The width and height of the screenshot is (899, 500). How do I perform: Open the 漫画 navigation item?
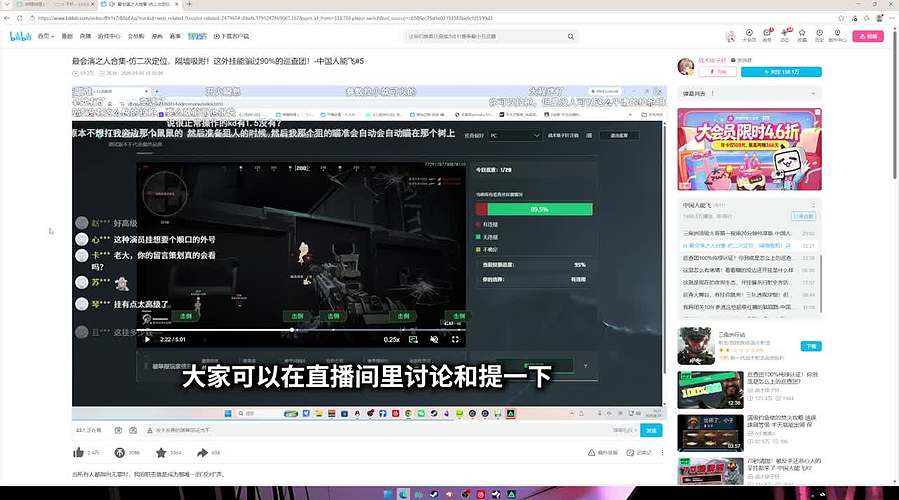[157, 36]
